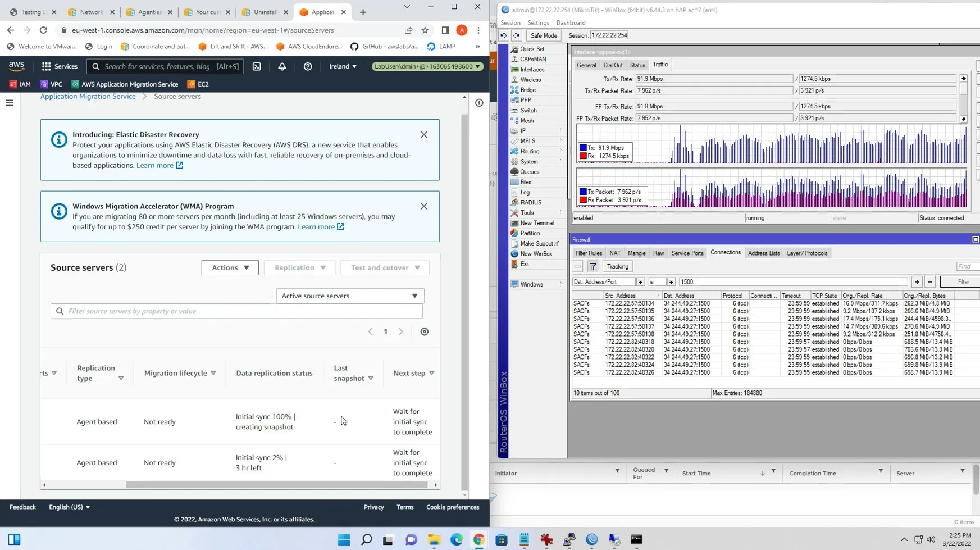This screenshot has height=550, width=980.
Task: Open AWS CloudShell terminal icon
Action: pyautogui.click(x=257, y=66)
